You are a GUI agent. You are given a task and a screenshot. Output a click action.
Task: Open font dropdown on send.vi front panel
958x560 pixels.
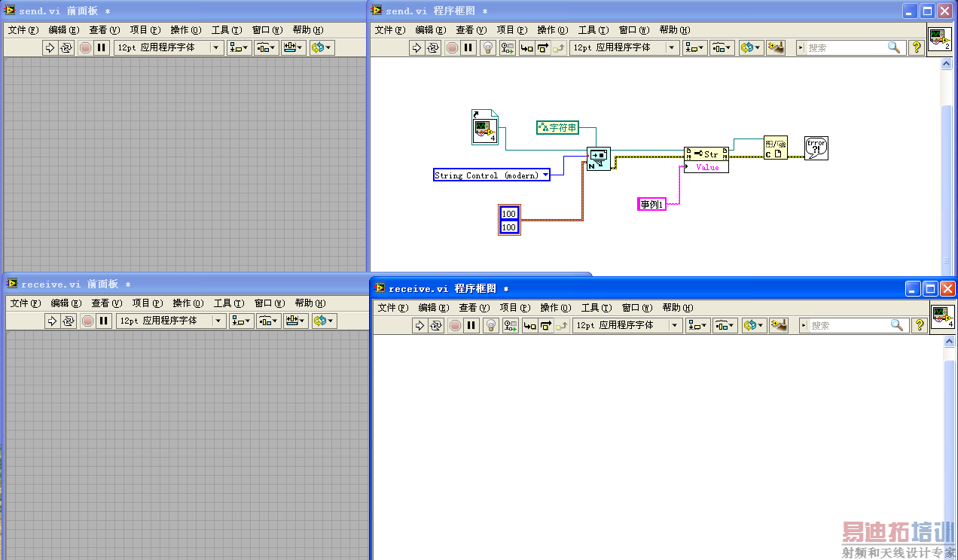(x=169, y=47)
